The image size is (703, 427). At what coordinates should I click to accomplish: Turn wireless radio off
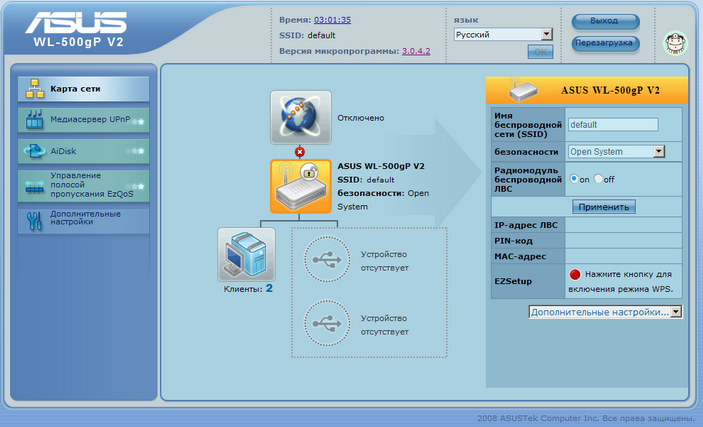[598, 179]
